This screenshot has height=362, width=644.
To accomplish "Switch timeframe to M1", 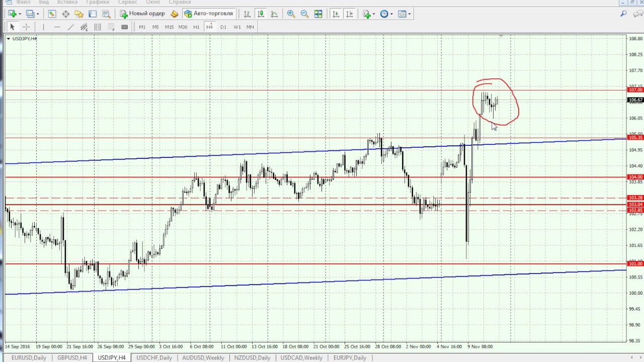I will 142,27.
